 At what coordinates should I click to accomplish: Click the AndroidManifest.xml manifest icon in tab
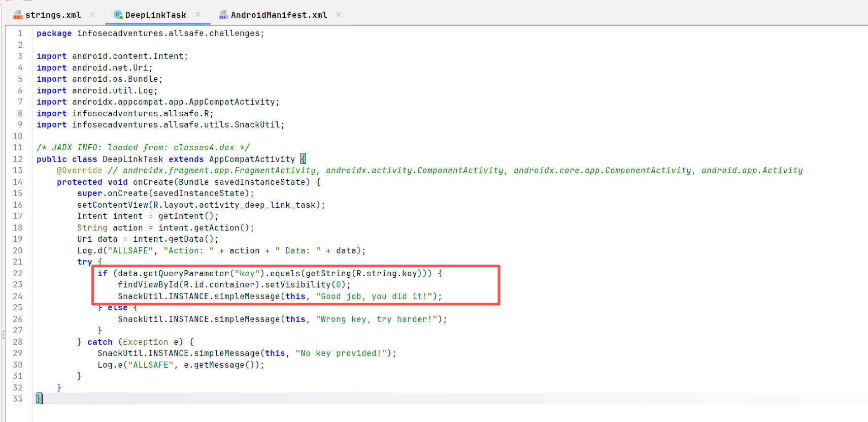[x=223, y=15]
